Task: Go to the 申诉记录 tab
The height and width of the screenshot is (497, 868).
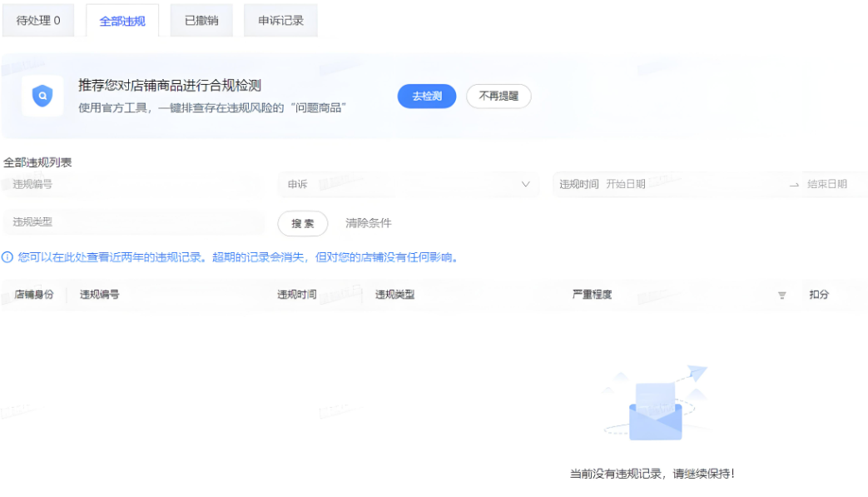Action: point(280,21)
